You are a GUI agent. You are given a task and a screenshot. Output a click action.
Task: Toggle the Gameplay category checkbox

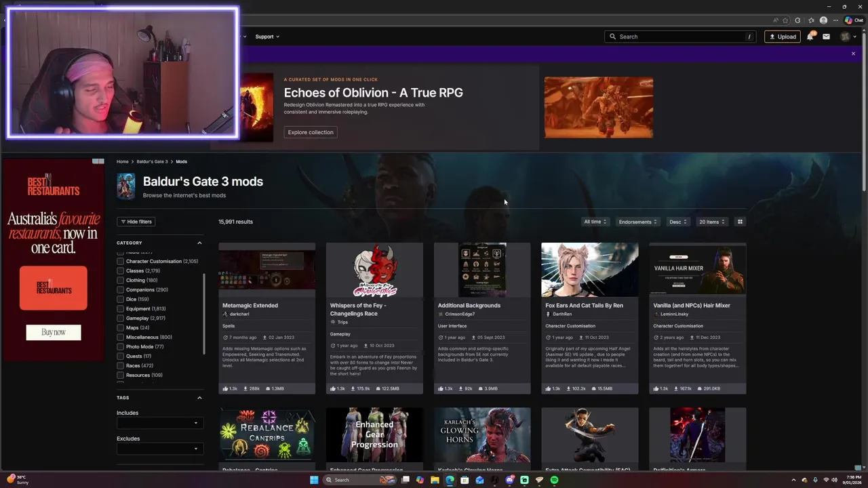pos(120,318)
